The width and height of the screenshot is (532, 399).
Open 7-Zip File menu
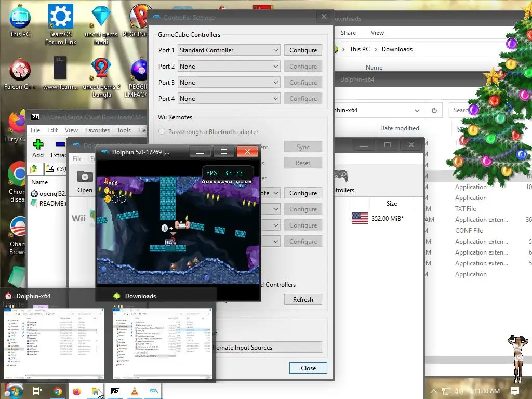click(35, 130)
